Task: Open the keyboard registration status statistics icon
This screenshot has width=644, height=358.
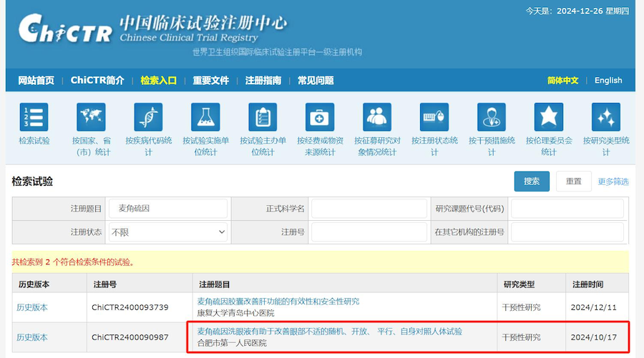Action: pyautogui.click(x=434, y=117)
